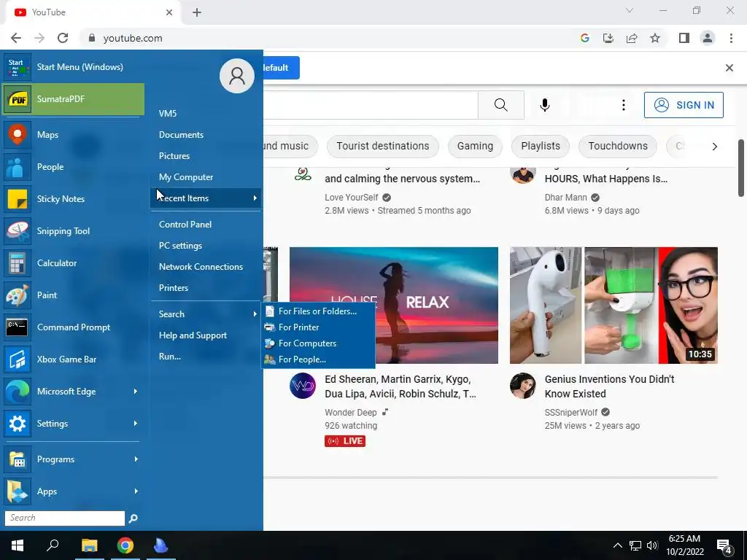
Task: Expand the Settings submenu arrow
Action: tap(136, 424)
